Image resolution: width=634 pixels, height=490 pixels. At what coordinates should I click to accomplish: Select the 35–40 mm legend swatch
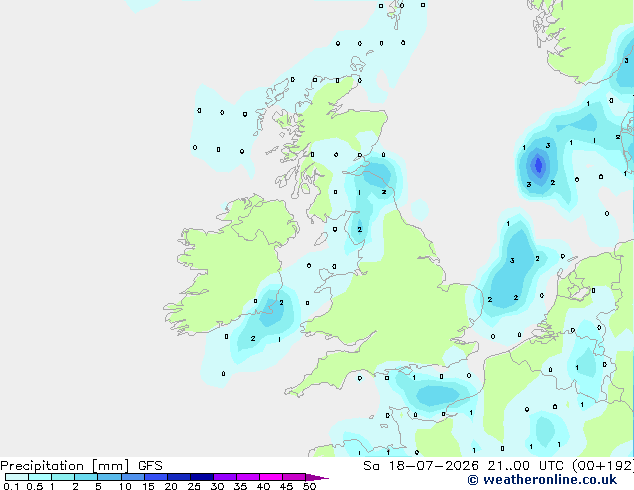[x=247, y=477]
